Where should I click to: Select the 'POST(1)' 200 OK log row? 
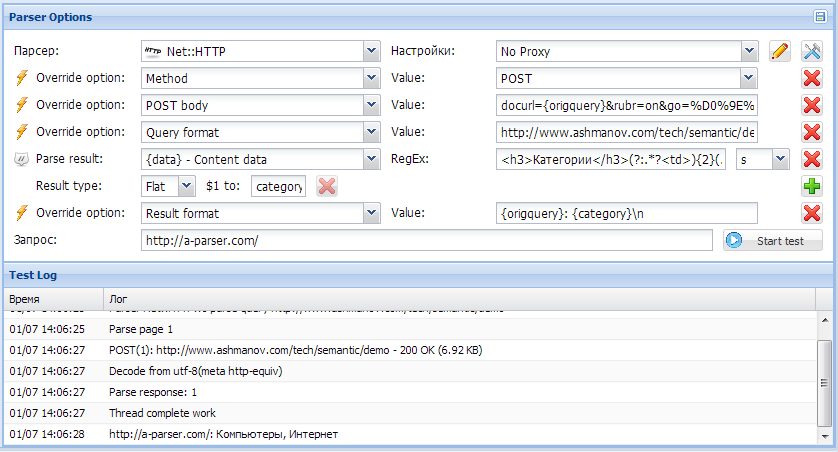tap(410, 350)
